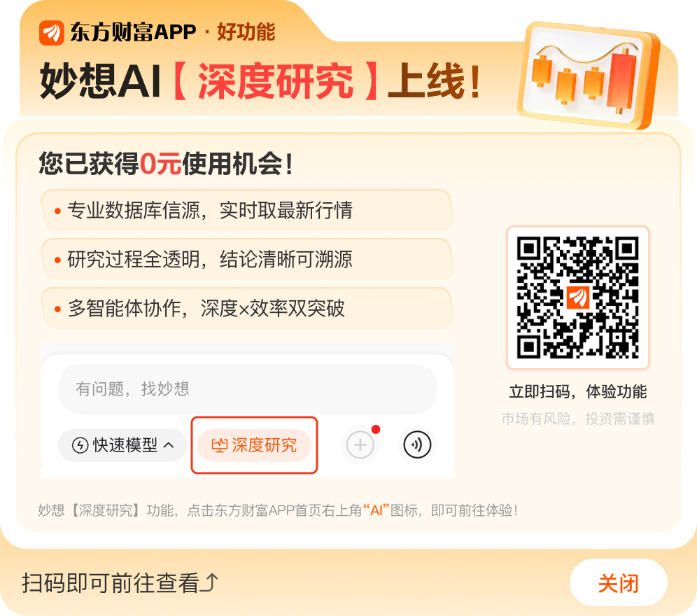Click the lightning icon in 快速模型
Screen dimensions: 697x616
point(80,445)
